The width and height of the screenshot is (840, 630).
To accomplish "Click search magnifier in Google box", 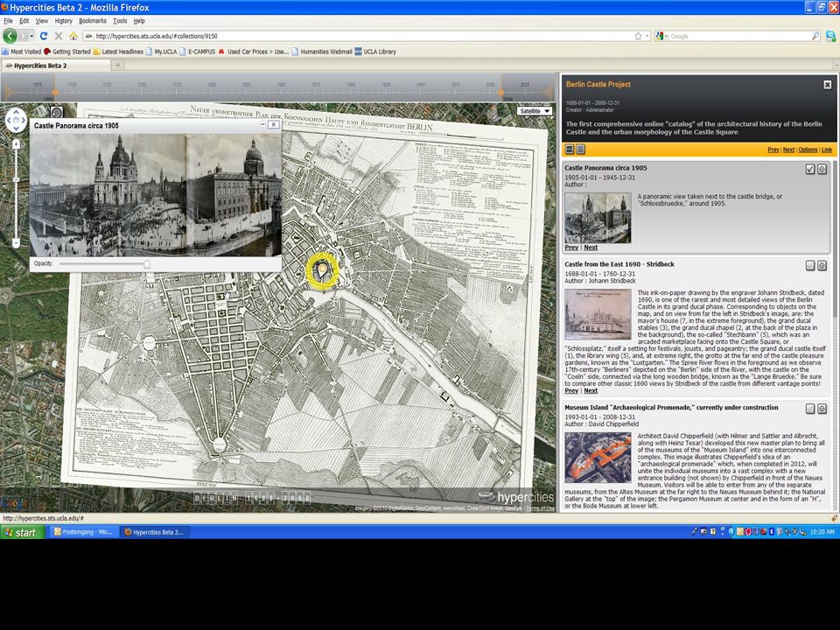I will 815,36.
